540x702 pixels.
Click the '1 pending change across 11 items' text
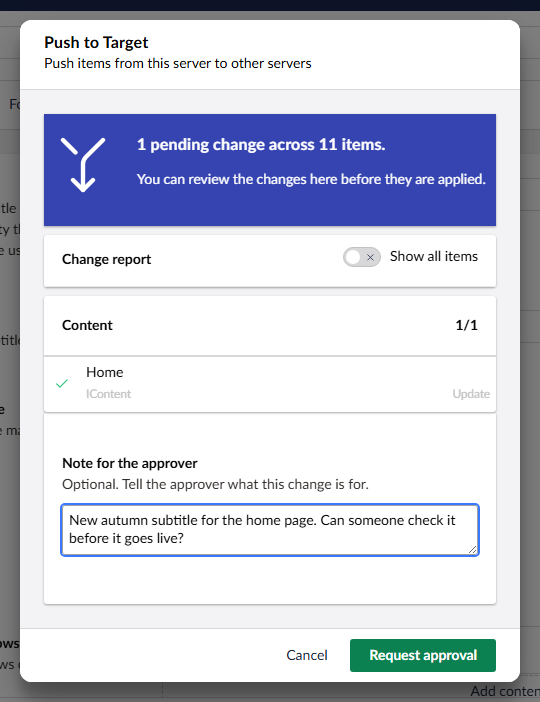pyautogui.click(x=261, y=145)
